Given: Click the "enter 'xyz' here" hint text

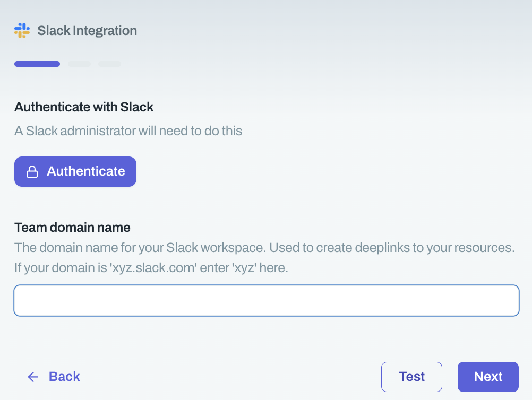Looking at the screenshot, I should [x=245, y=268].
